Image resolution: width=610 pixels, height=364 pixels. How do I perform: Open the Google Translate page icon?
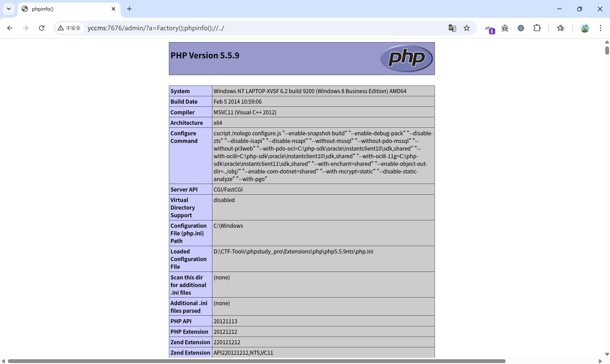[x=452, y=28]
